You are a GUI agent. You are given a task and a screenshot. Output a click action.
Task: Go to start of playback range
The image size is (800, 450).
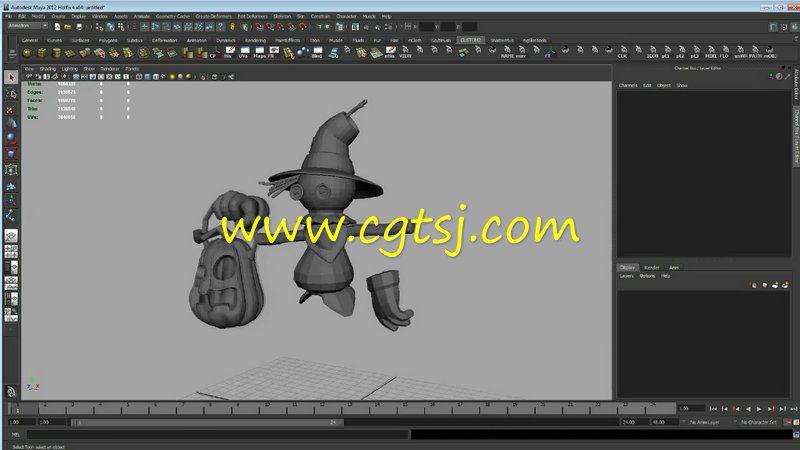pyautogui.click(x=713, y=409)
